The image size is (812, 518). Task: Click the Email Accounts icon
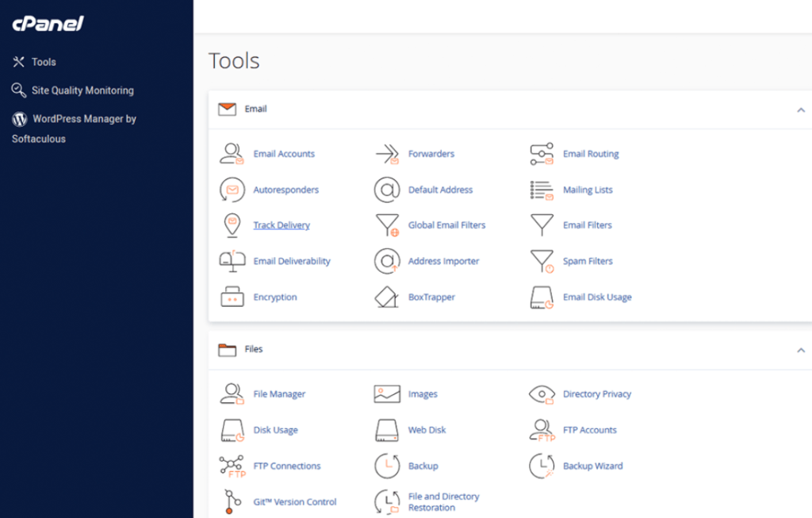(x=232, y=154)
